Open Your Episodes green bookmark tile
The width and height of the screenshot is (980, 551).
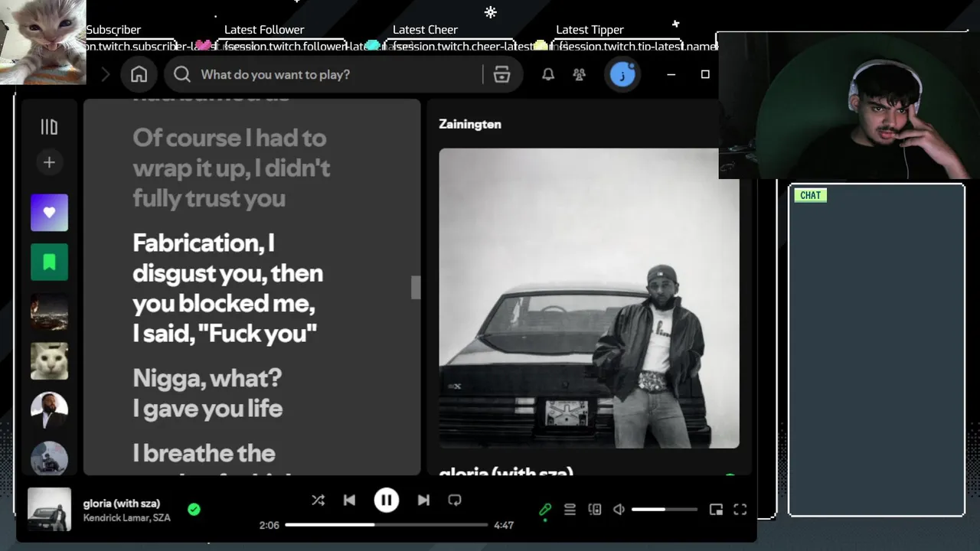coord(49,262)
